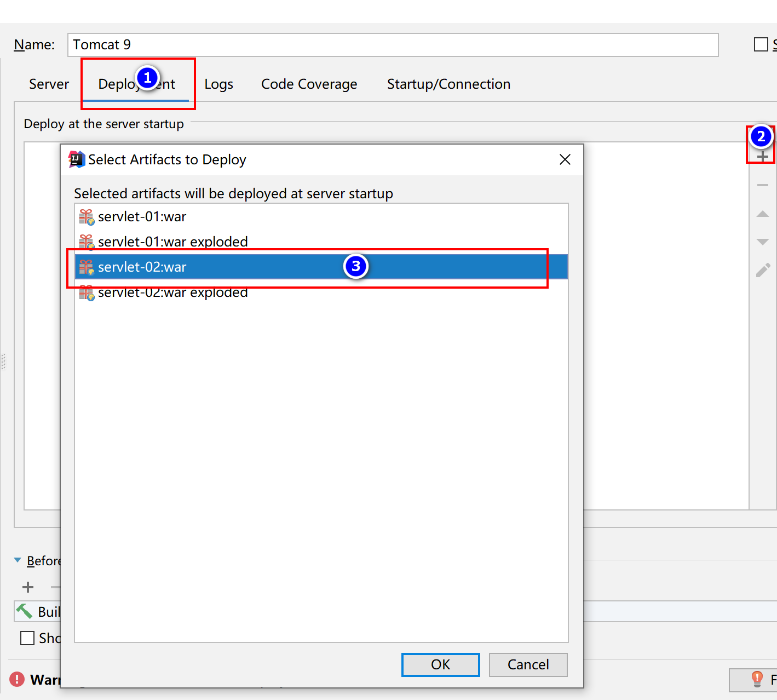Screen dimensions: 777x700
Task: Add a deployment artifact with plus icon
Action: point(762,157)
